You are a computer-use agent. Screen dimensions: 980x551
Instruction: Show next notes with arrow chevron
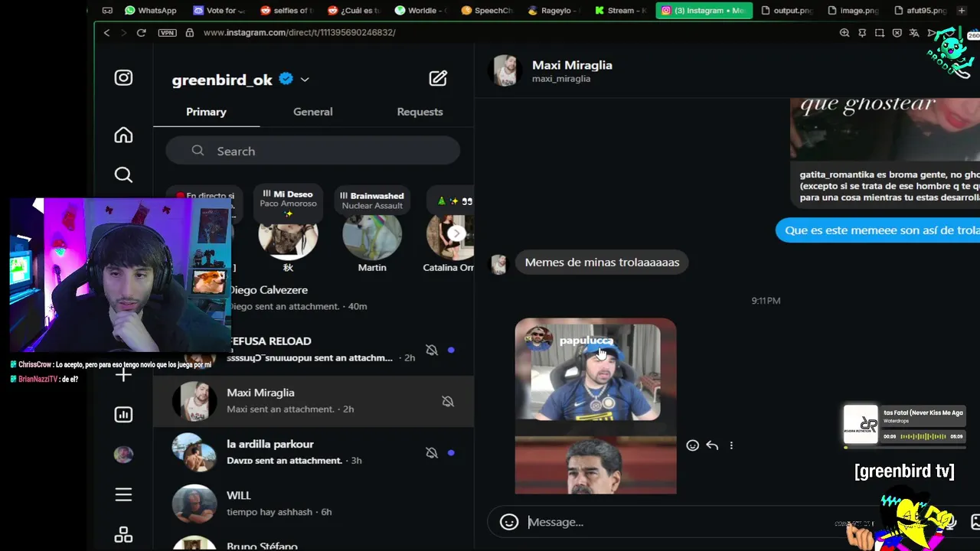[456, 233]
